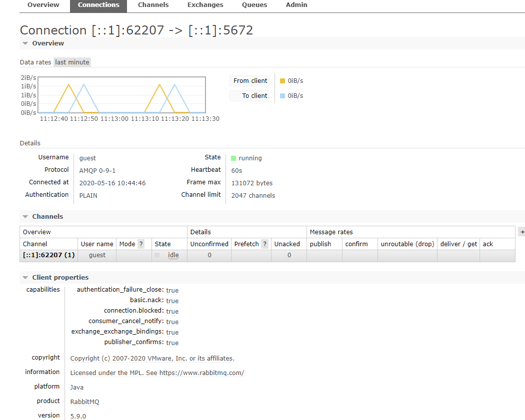This screenshot has width=525, height=420.
Task: Collapse the Channels section chevron
Action: pyautogui.click(x=25, y=216)
